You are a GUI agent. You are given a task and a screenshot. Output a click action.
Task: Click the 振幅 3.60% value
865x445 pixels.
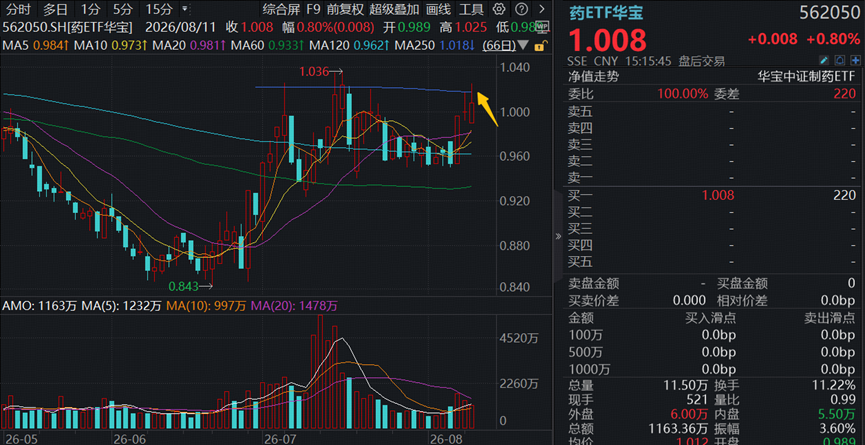pyautogui.click(x=839, y=428)
